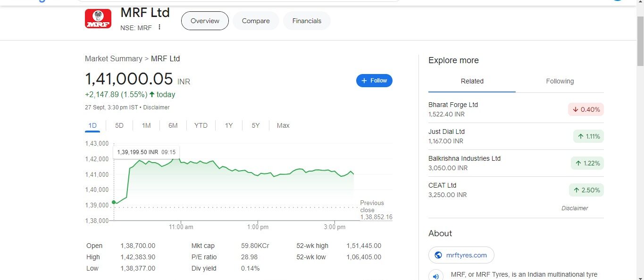Click the About heading
This screenshot has height=280, width=644.
[440, 233]
